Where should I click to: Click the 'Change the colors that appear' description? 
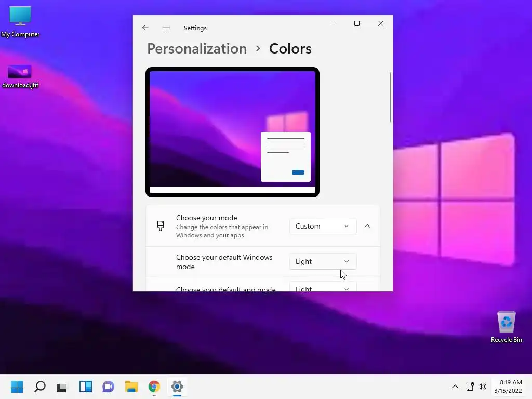(x=222, y=231)
